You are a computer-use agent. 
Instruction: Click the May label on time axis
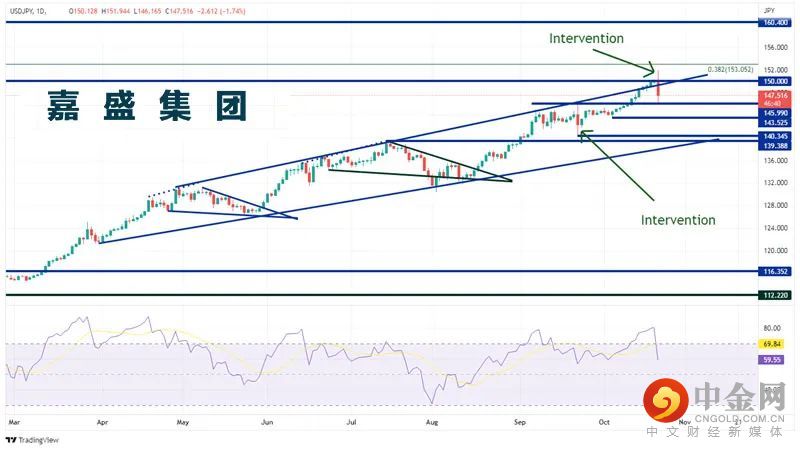183,422
